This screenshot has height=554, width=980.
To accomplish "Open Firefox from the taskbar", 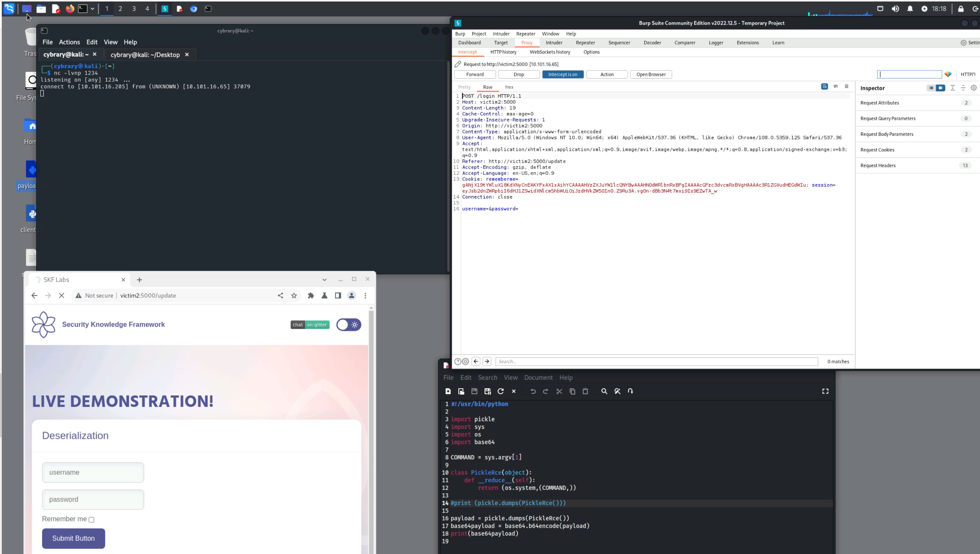I will [70, 8].
